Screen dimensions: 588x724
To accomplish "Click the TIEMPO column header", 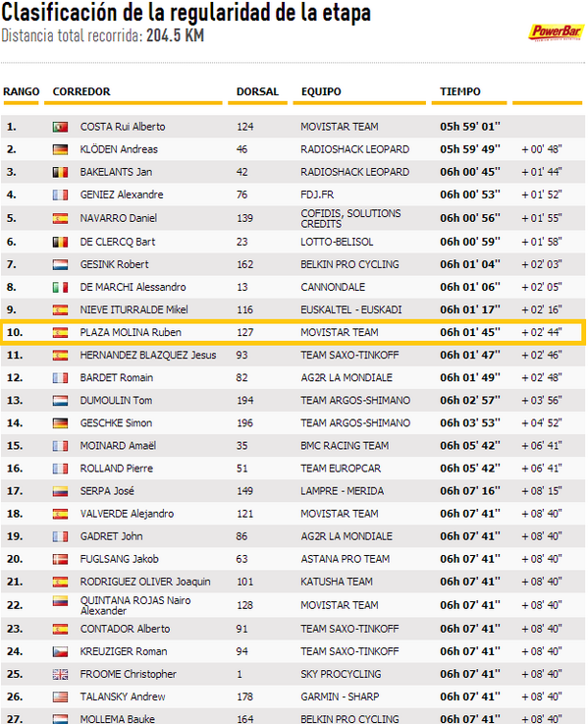I will (460, 92).
